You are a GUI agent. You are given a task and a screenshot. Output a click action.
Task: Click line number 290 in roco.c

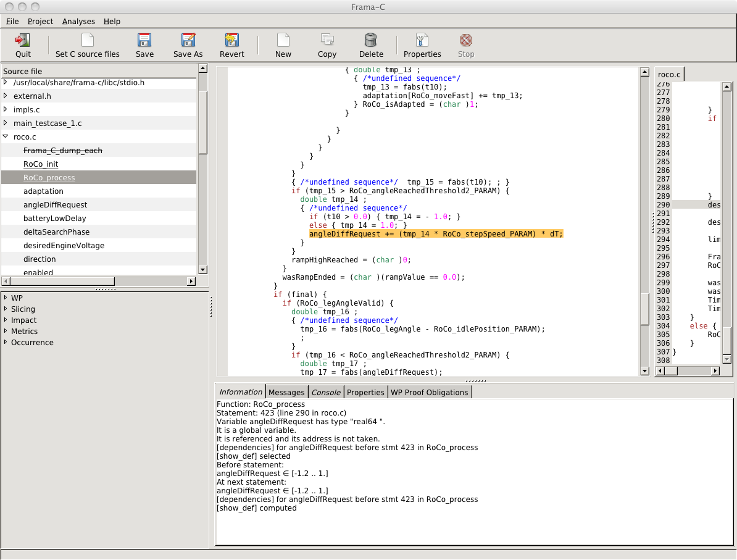click(x=663, y=205)
